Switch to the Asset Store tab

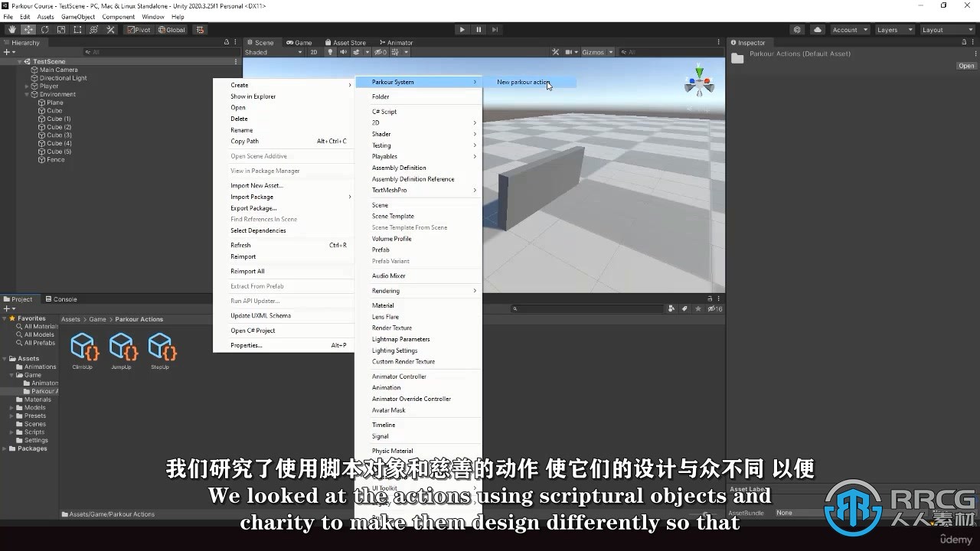345,42
